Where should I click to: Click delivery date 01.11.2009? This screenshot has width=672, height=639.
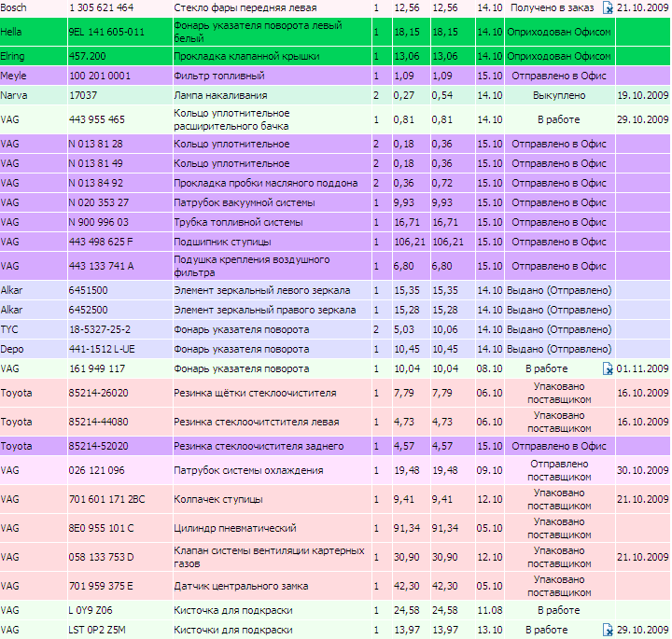tap(643, 368)
